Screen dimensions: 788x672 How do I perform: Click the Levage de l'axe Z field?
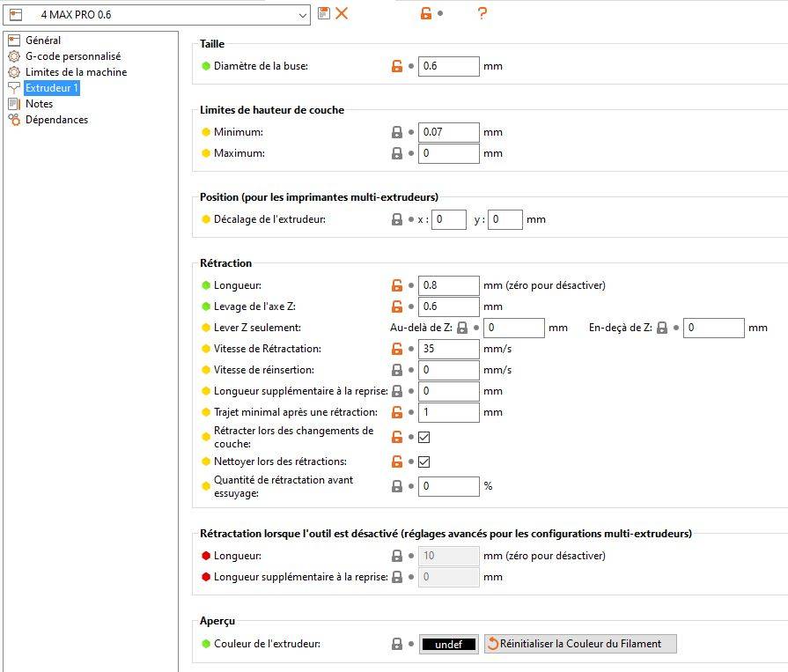tap(448, 306)
